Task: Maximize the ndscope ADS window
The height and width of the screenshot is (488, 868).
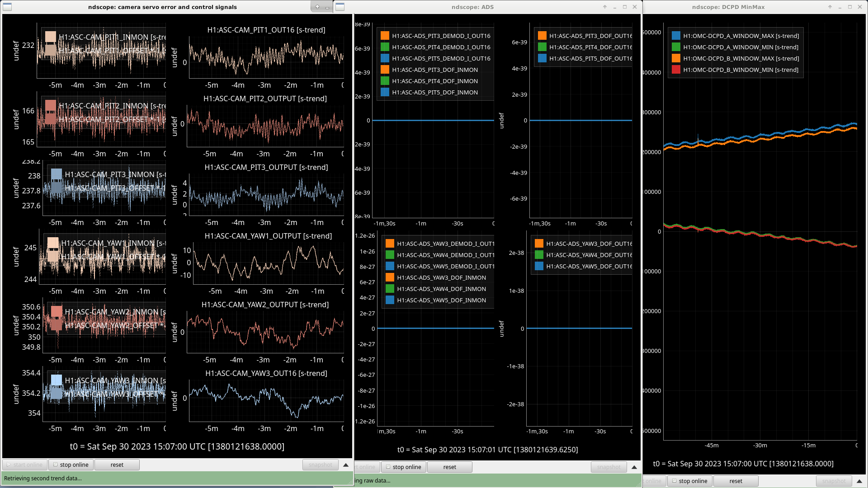Action: click(625, 7)
